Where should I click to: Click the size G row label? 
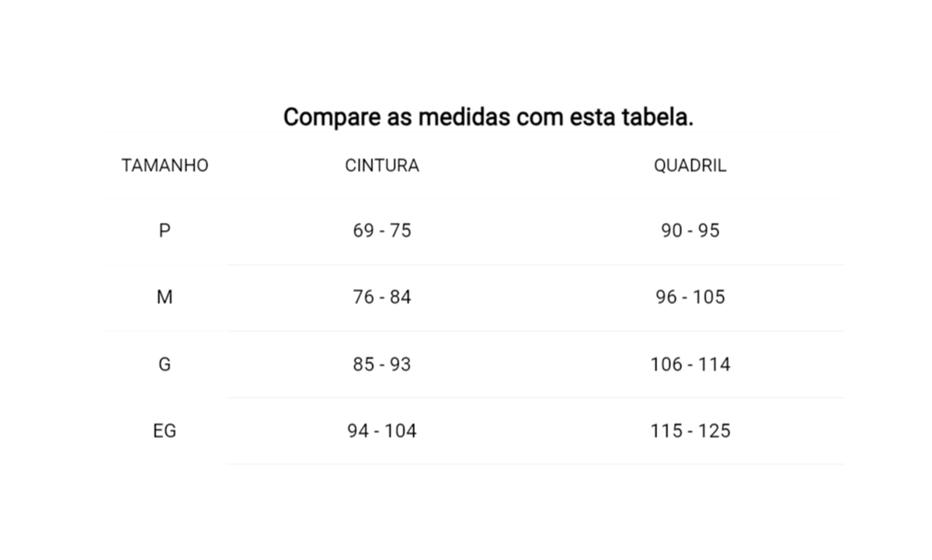(x=165, y=364)
